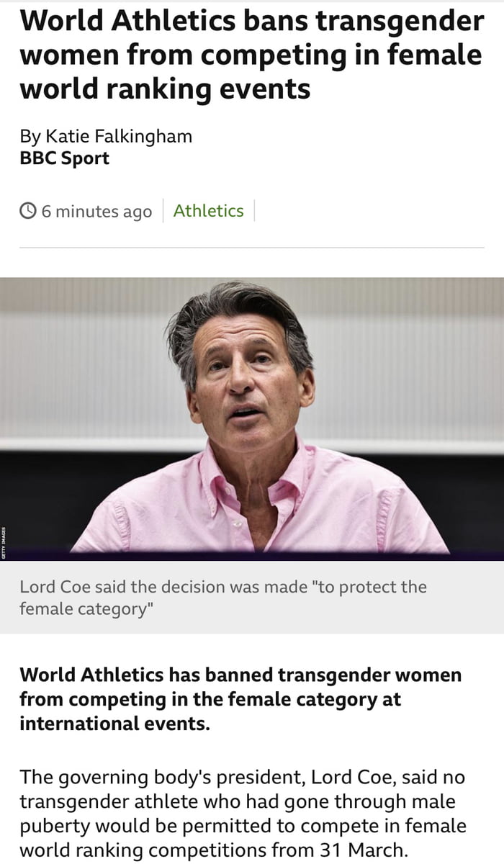This screenshot has height=864, width=504.
Task: Click the words "world ranking events" in headline
Action: click(x=165, y=89)
